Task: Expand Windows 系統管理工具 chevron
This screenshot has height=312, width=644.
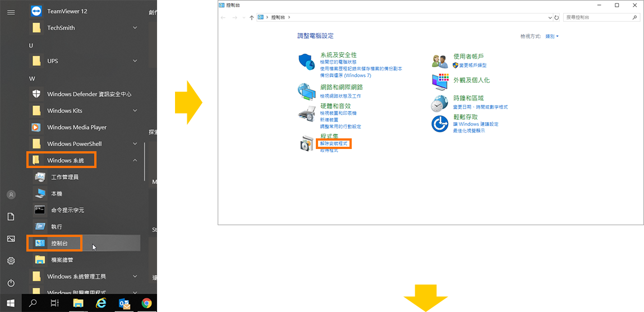Action: click(135, 276)
